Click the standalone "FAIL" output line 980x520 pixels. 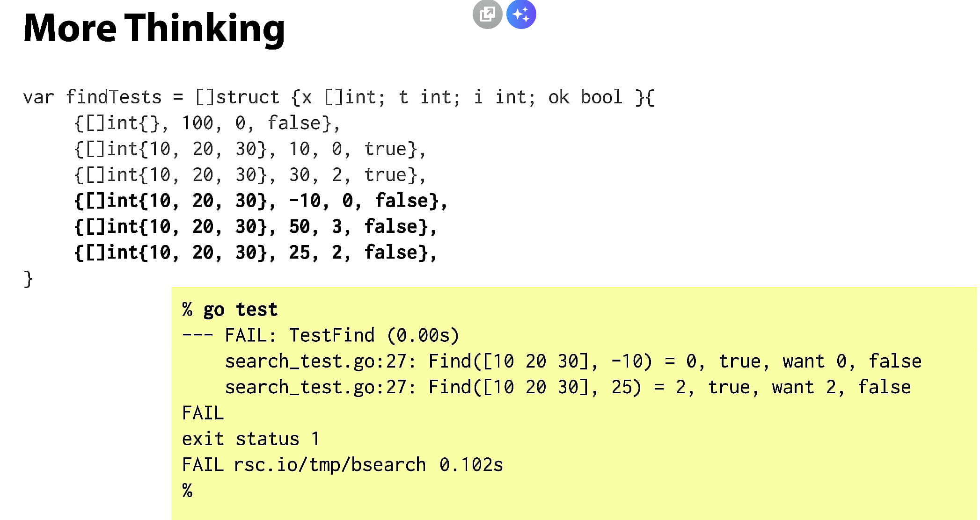point(203,413)
